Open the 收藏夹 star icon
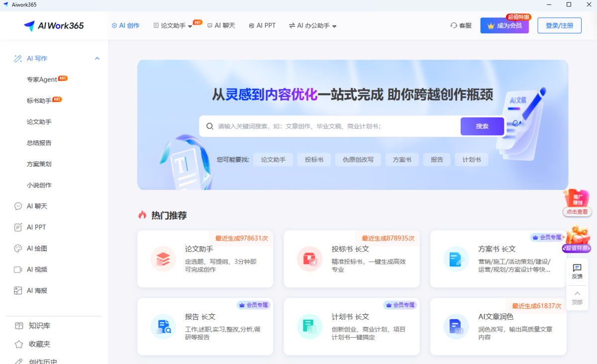Screen dimensions: 597x364 (x=19, y=344)
